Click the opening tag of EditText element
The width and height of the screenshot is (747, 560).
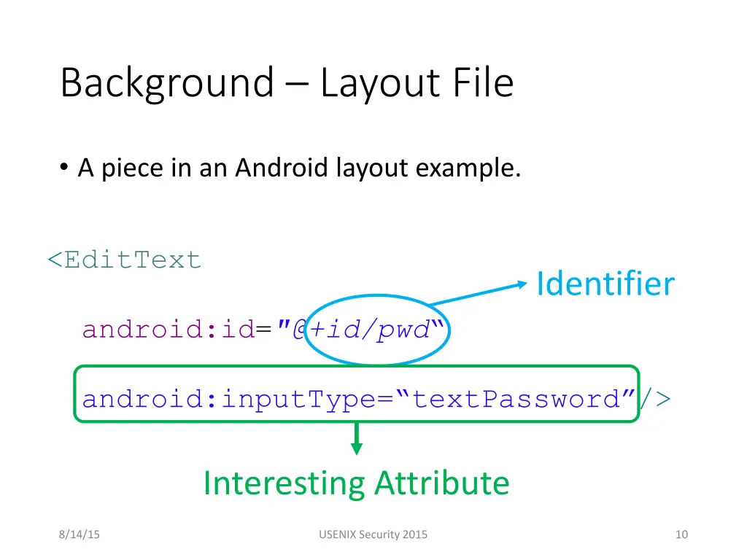point(125,260)
